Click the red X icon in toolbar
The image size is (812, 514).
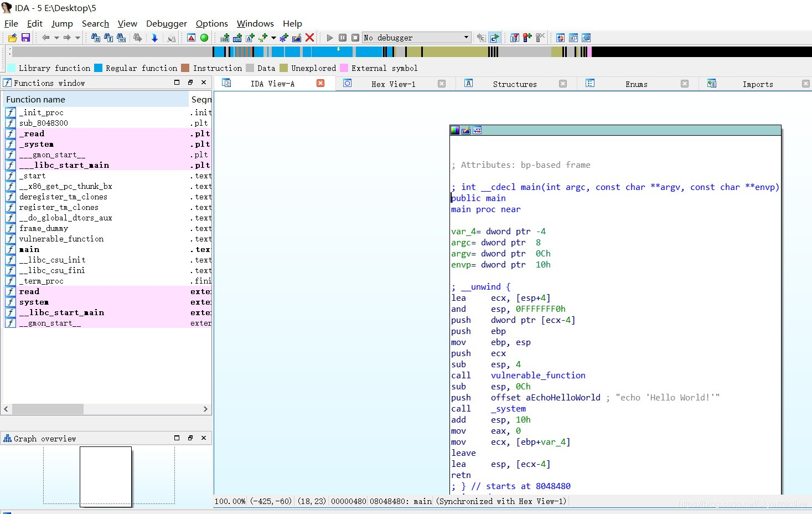coord(309,38)
